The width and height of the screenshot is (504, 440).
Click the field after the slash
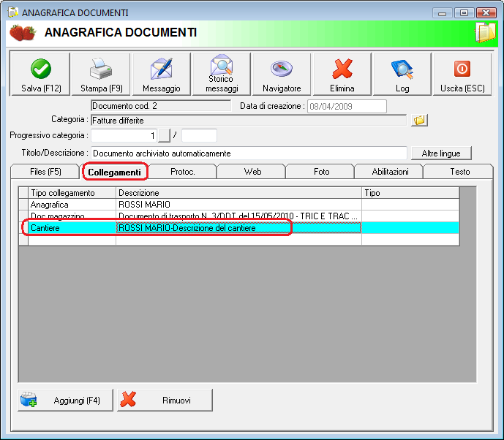click(x=199, y=135)
